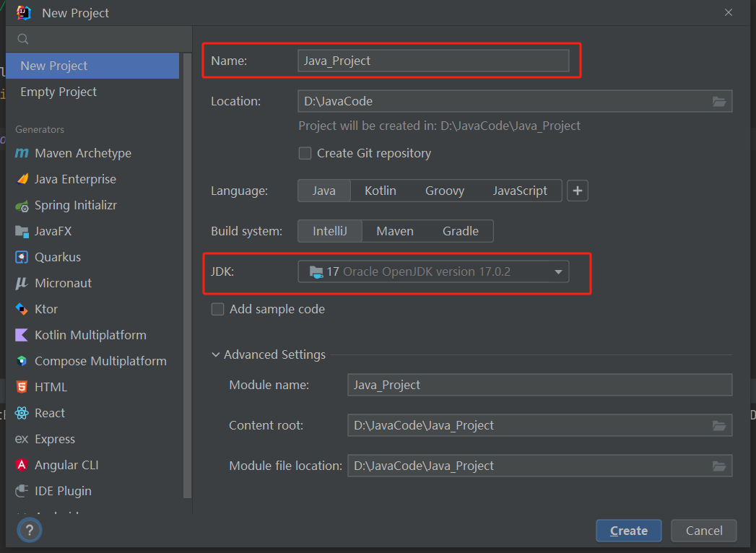The image size is (756, 553).
Task: Click the Java Enterprise generator icon
Action: click(x=22, y=179)
